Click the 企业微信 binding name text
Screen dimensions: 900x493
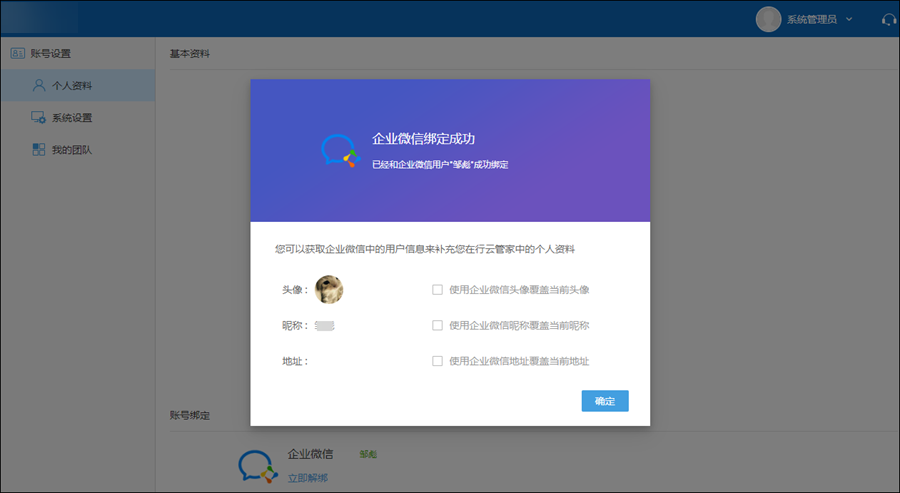[x=311, y=454]
